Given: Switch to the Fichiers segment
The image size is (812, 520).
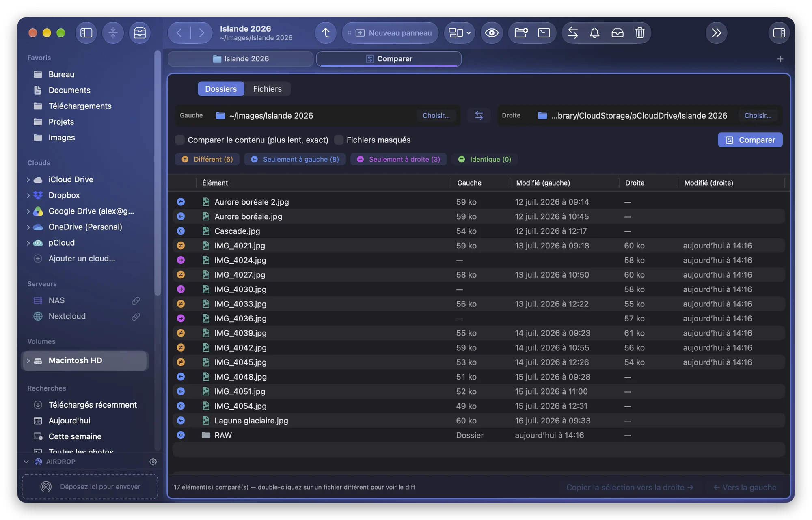Looking at the screenshot, I should coord(267,89).
